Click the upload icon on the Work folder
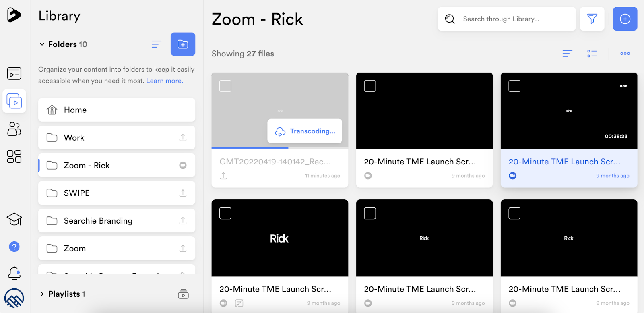Viewport: 644px width, 313px height. pyautogui.click(x=183, y=137)
